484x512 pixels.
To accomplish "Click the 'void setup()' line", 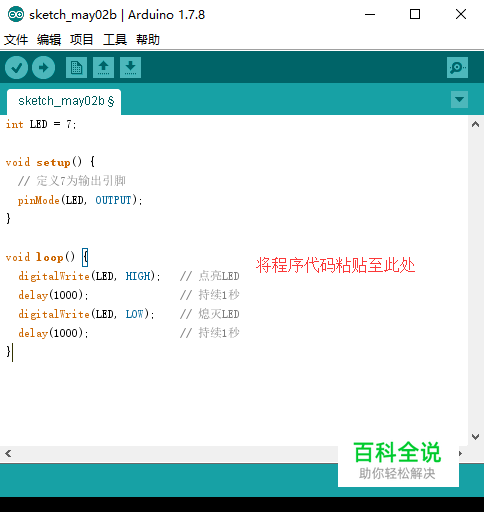I will (50, 162).
